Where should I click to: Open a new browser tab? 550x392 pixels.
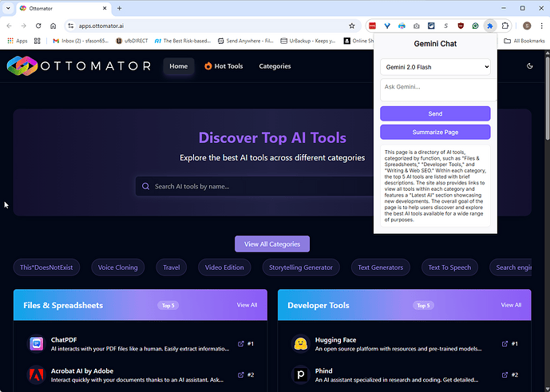click(x=119, y=8)
